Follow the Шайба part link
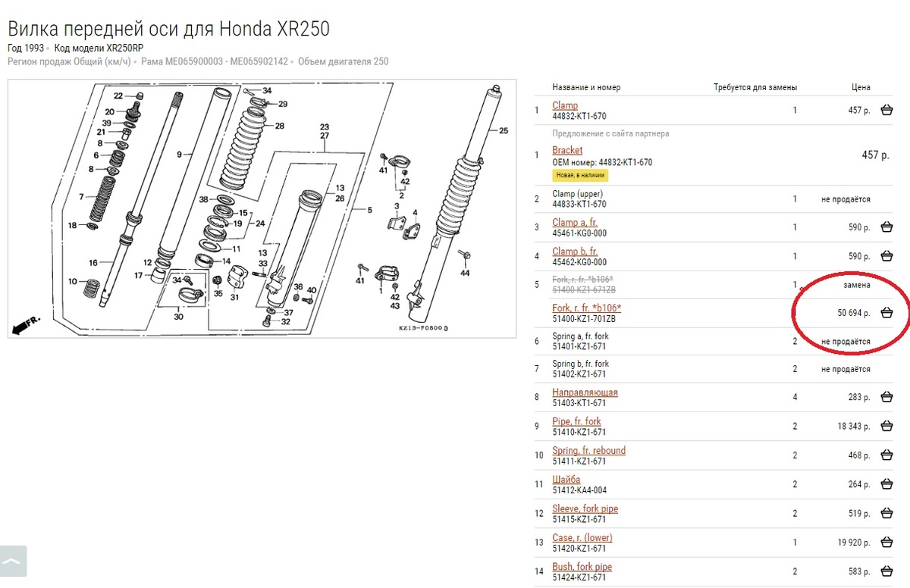Image resolution: width=910 pixels, height=588 pixels. pyautogui.click(x=566, y=480)
